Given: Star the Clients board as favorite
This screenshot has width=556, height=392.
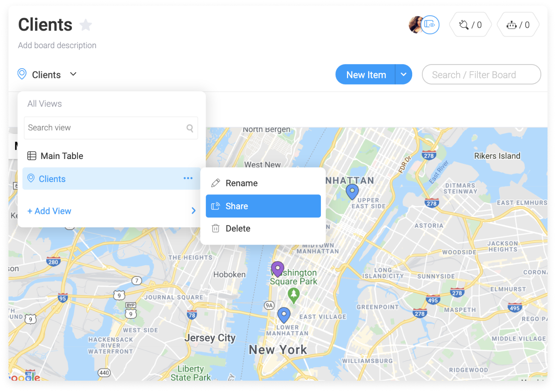Looking at the screenshot, I should 86,25.
